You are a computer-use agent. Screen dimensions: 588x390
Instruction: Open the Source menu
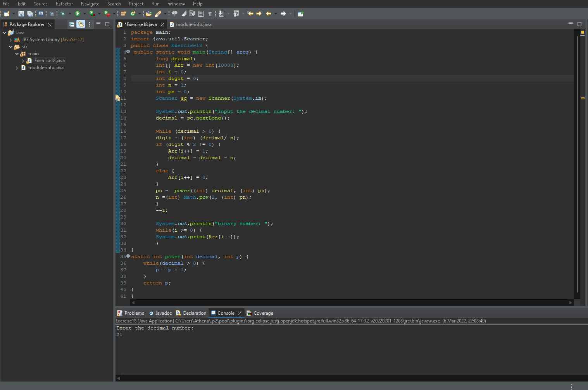(x=41, y=4)
